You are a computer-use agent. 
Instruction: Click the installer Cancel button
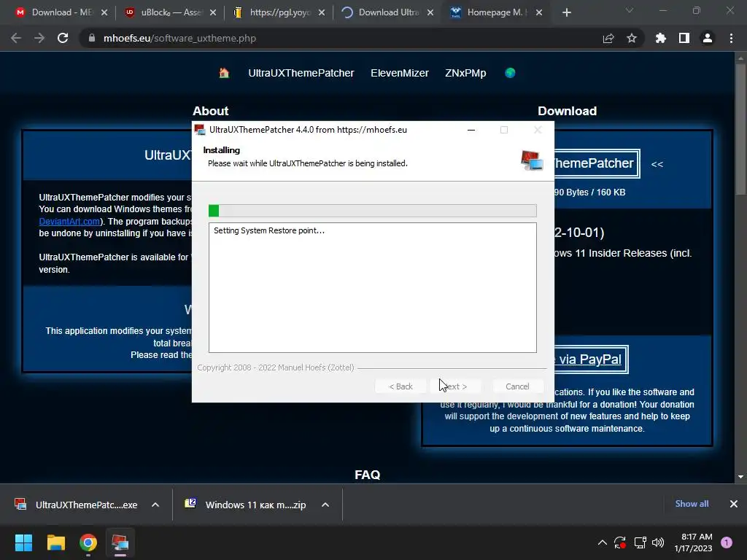tap(517, 386)
